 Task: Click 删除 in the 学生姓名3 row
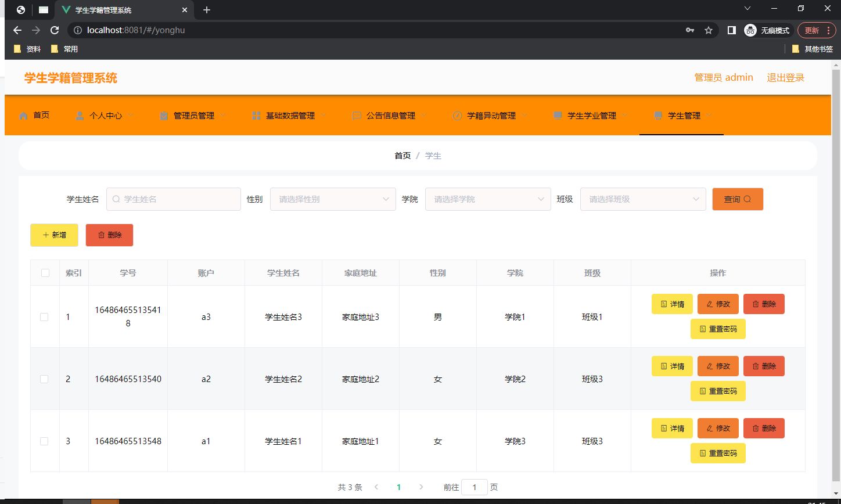764,304
